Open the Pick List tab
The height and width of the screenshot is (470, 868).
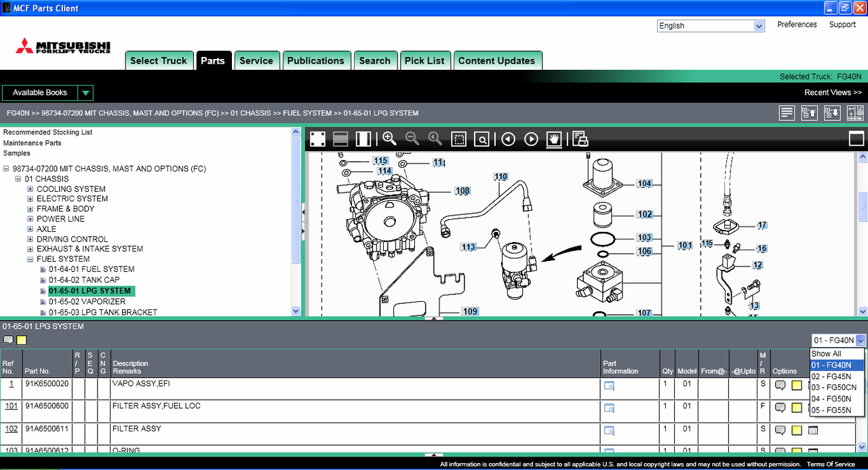[425, 60]
